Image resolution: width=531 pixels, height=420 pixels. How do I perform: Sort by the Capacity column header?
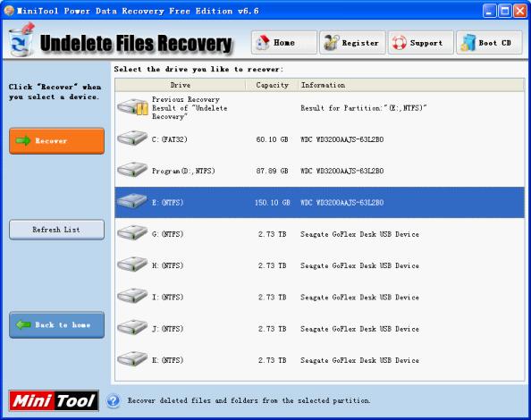click(272, 85)
